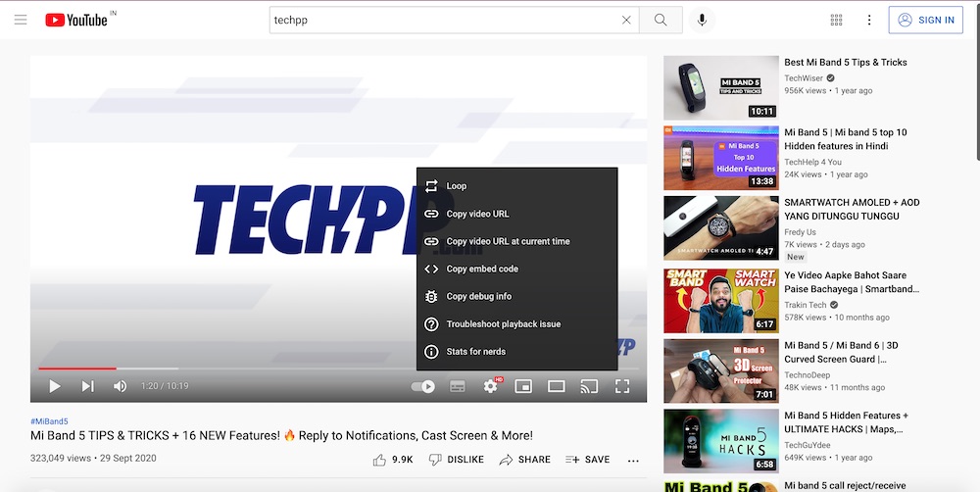The height and width of the screenshot is (492, 980).
Task: Select Loop in the context menu
Action: [516, 185]
